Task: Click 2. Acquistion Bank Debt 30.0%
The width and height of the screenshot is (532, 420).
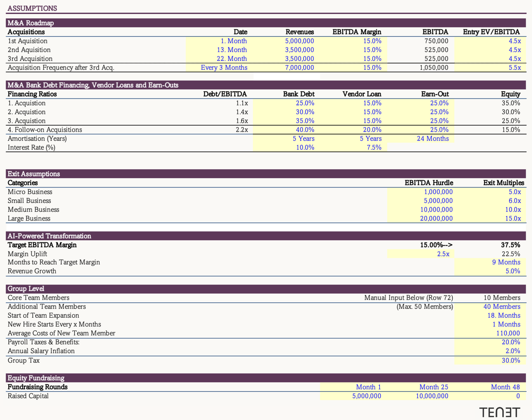Action: point(287,112)
